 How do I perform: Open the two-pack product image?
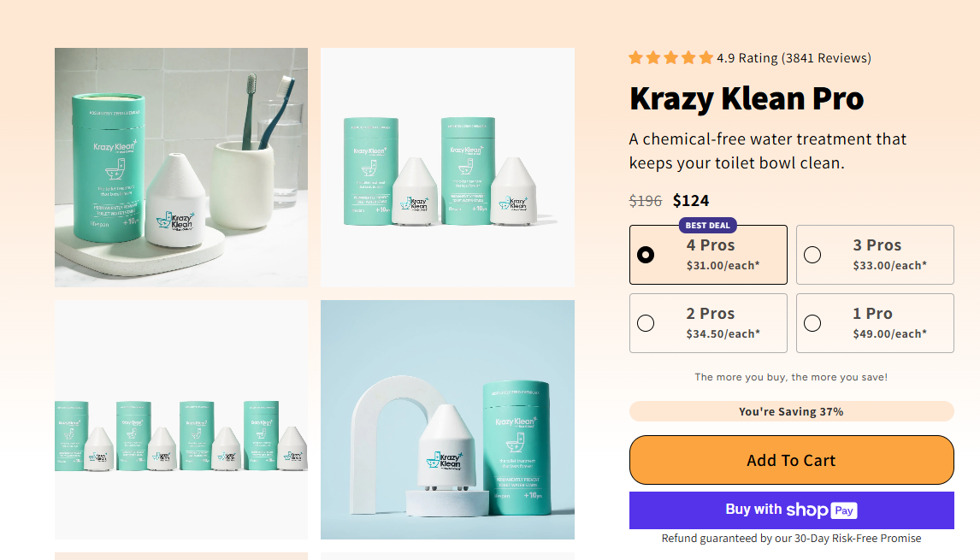click(447, 167)
